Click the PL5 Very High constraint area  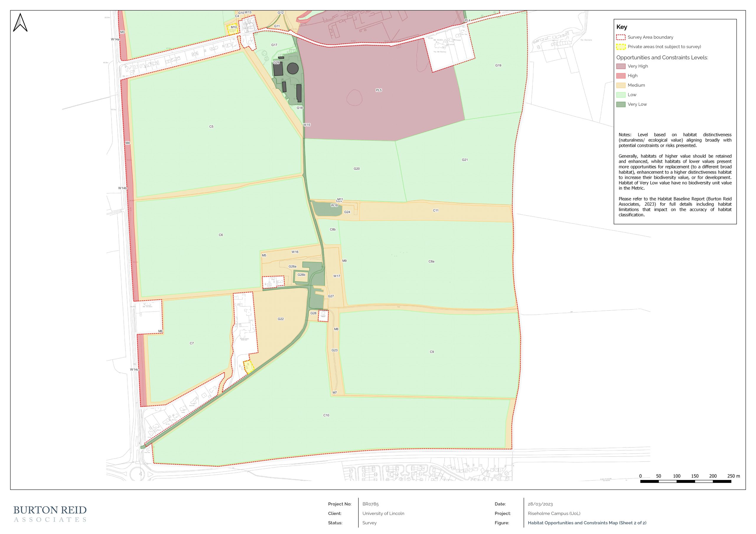(379, 89)
